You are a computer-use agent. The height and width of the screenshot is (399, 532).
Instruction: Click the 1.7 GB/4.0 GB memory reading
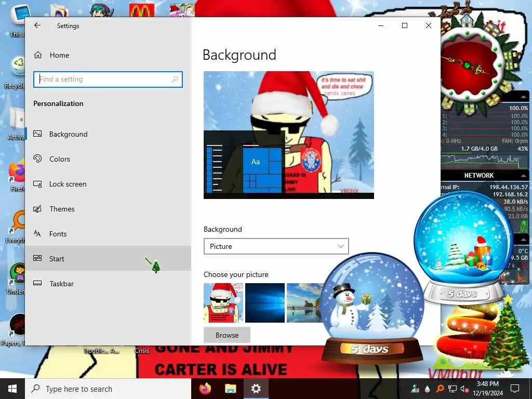(x=479, y=149)
